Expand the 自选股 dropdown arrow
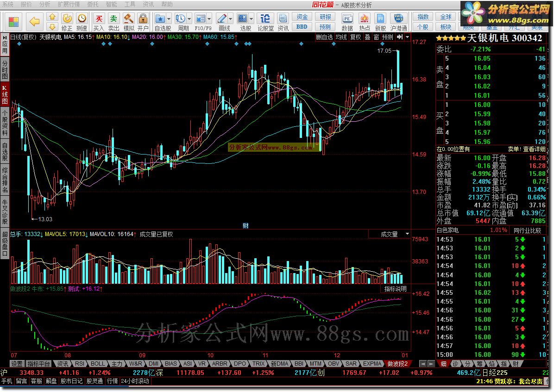The width and height of the screenshot is (554, 392). point(169,19)
